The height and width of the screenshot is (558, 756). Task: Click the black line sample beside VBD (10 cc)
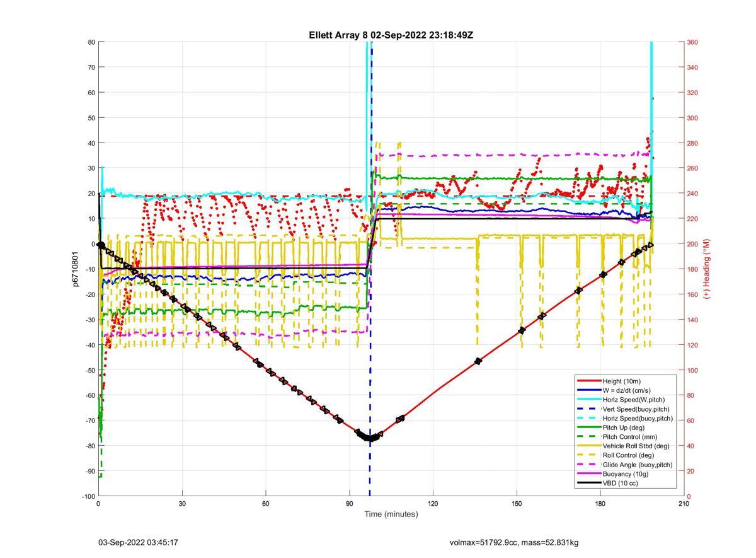589,483
